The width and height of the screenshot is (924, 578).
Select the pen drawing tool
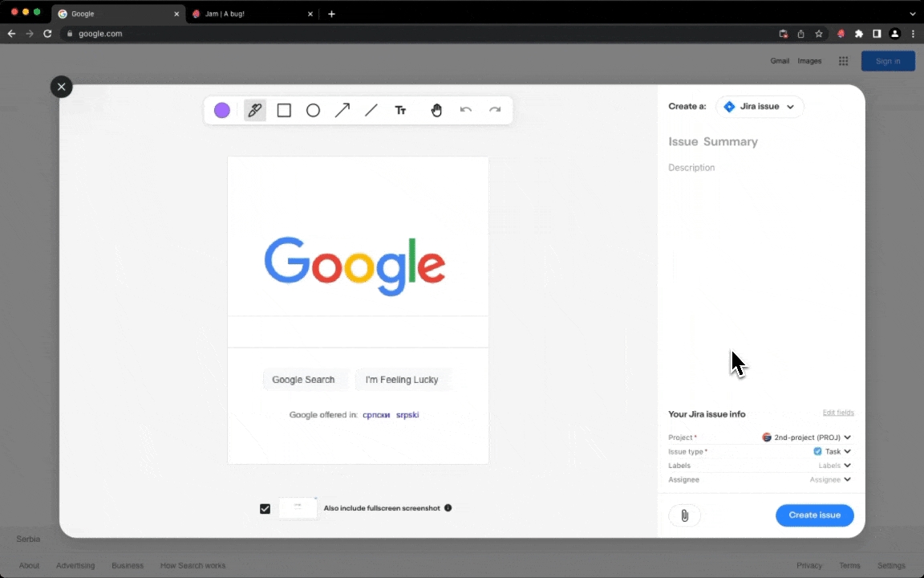click(x=255, y=111)
